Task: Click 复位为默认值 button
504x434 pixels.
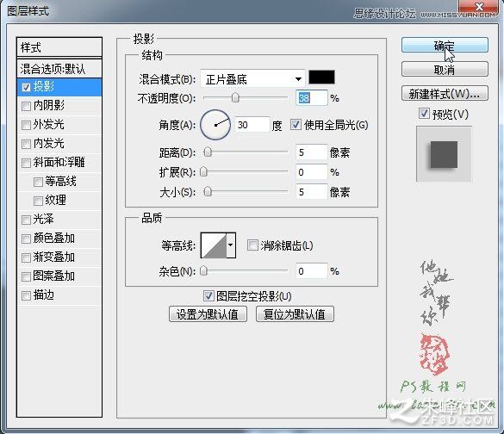Action: pos(295,314)
